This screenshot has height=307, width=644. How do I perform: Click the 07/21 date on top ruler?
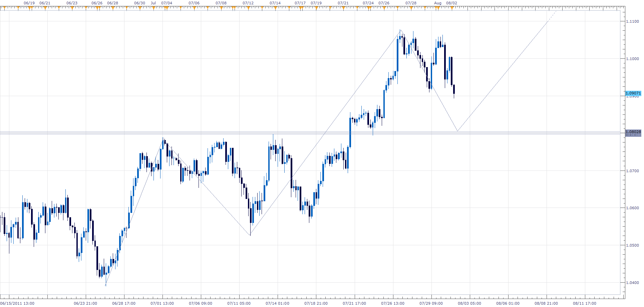pos(343,3)
